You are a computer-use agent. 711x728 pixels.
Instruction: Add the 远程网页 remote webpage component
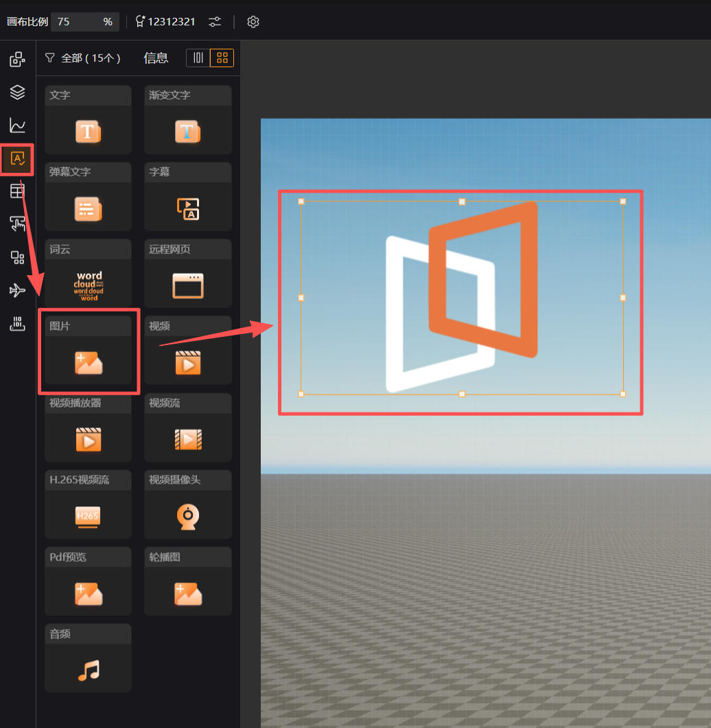(187, 274)
